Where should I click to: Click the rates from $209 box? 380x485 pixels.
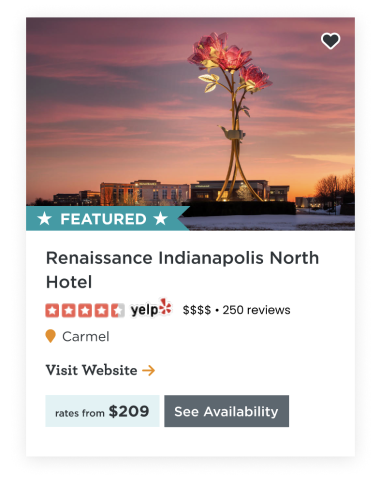102,411
